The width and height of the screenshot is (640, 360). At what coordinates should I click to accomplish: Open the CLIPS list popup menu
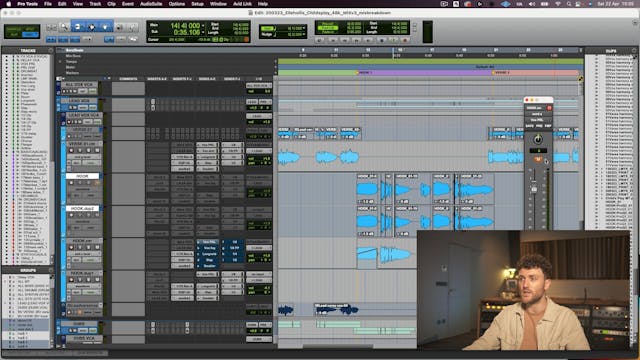coord(634,51)
